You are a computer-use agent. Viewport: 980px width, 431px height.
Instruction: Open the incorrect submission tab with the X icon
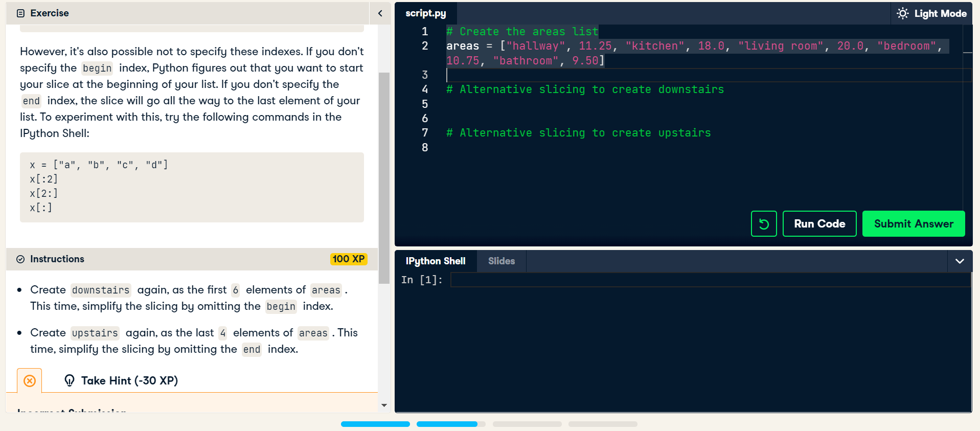(30, 381)
